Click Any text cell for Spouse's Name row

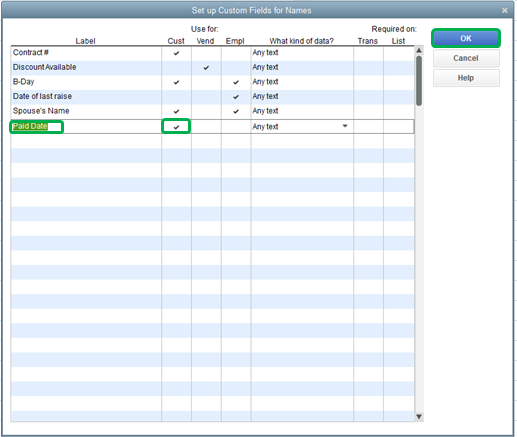(302, 111)
